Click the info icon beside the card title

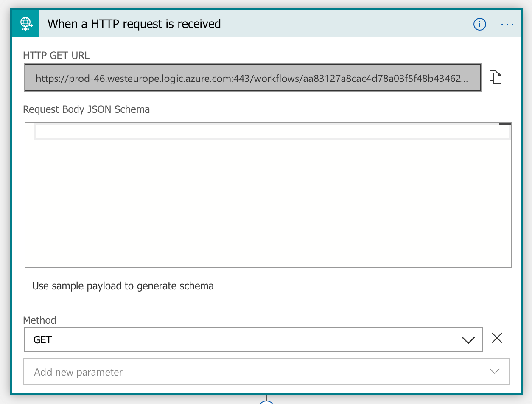point(480,24)
